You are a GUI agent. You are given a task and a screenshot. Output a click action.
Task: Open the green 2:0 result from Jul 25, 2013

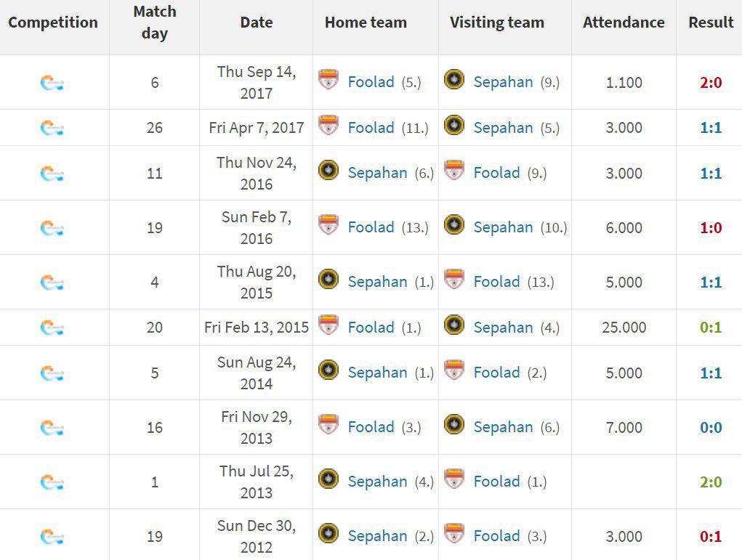tap(711, 482)
